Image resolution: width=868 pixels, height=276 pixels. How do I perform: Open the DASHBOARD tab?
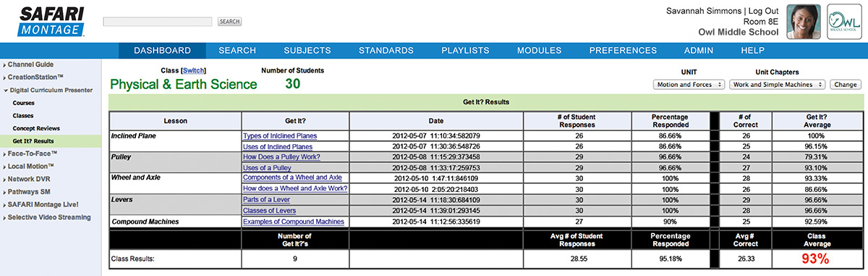[163, 51]
